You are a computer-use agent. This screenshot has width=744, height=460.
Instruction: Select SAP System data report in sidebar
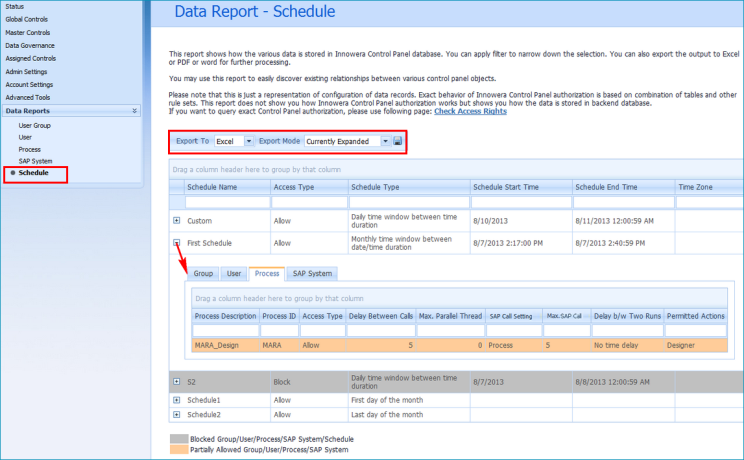[x=36, y=161]
